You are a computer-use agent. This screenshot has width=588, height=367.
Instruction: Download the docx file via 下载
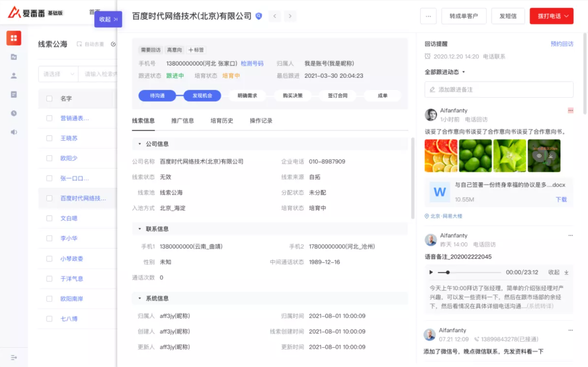pos(561,199)
